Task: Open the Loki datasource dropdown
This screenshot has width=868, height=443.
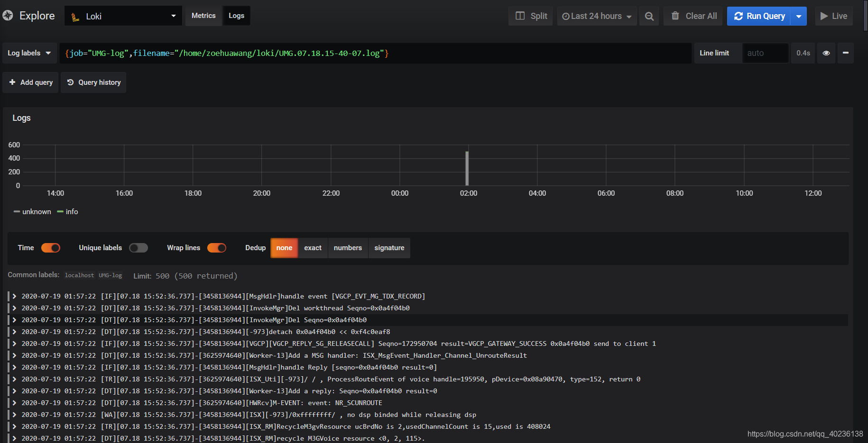Action: pyautogui.click(x=123, y=16)
